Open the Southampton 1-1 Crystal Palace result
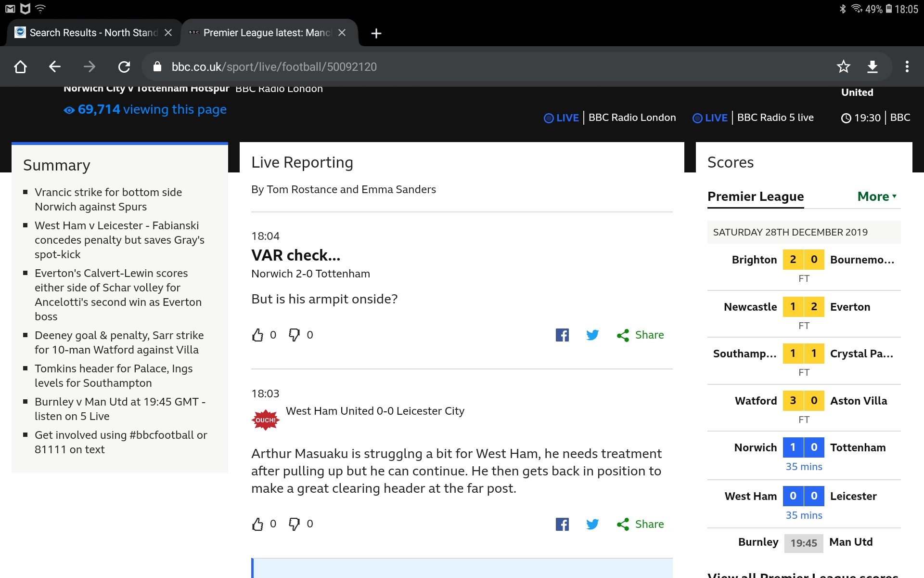 pyautogui.click(x=804, y=360)
